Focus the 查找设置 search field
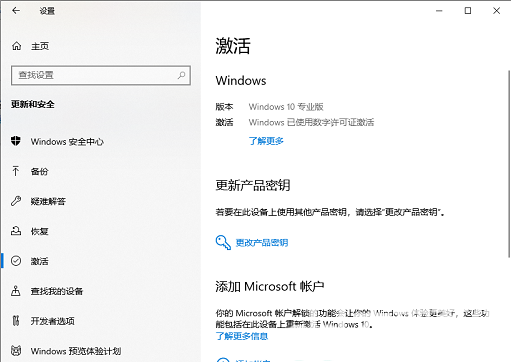 point(101,75)
